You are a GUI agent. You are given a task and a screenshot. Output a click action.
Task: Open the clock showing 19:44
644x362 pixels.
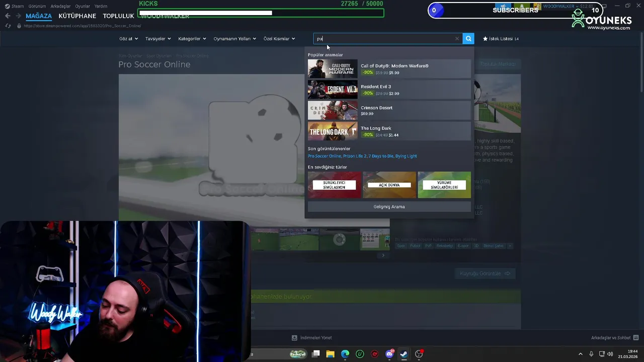(x=628, y=354)
